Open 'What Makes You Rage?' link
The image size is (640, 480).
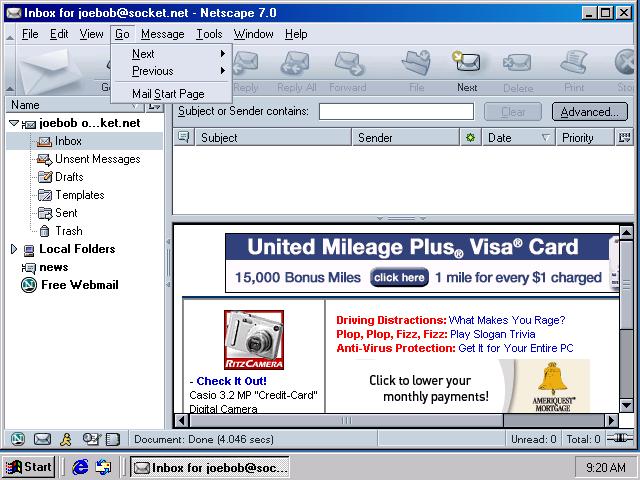[507, 320]
